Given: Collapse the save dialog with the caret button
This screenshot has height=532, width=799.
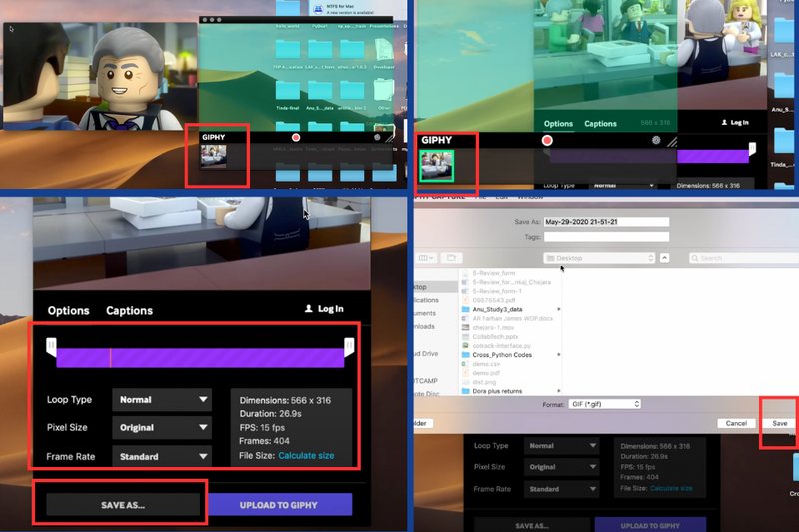Looking at the screenshot, I should click(x=664, y=258).
